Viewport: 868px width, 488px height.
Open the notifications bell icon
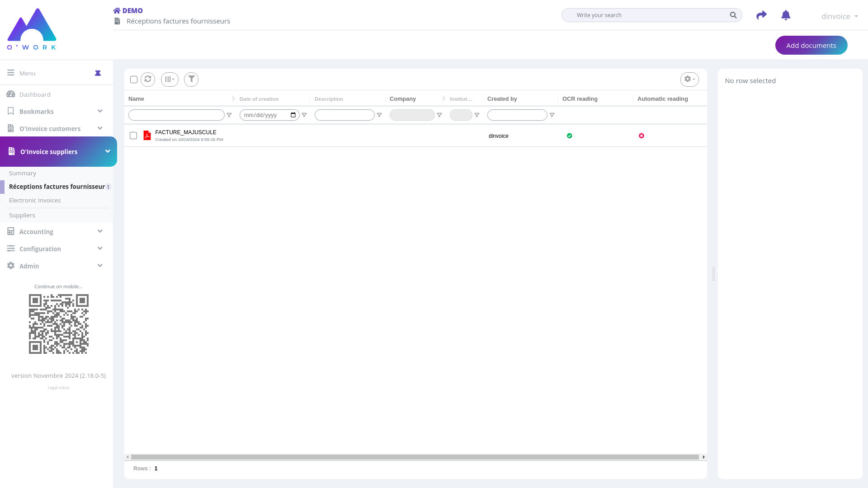(x=786, y=15)
